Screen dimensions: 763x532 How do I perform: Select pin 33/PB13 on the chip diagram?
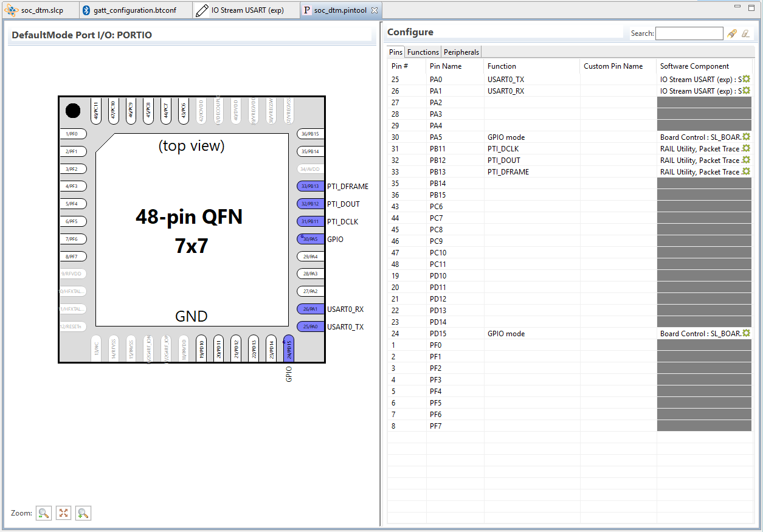pyautogui.click(x=310, y=187)
